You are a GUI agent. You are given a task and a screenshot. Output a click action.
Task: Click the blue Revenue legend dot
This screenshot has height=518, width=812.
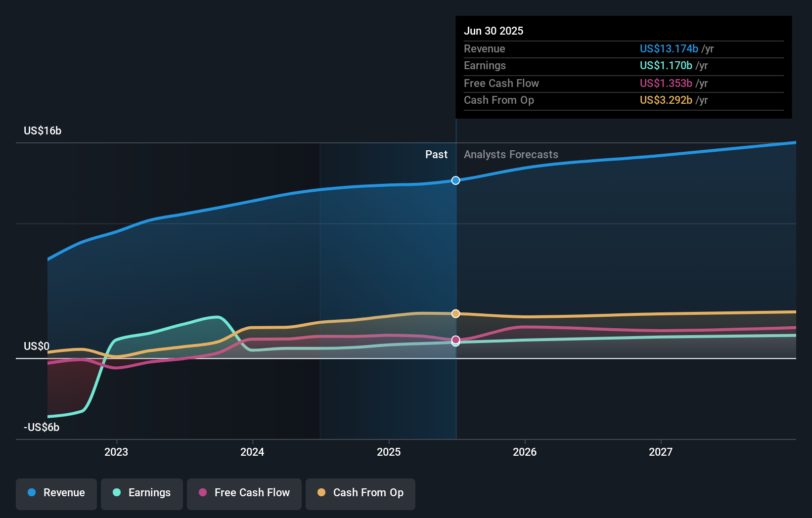[x=31, y=493]
